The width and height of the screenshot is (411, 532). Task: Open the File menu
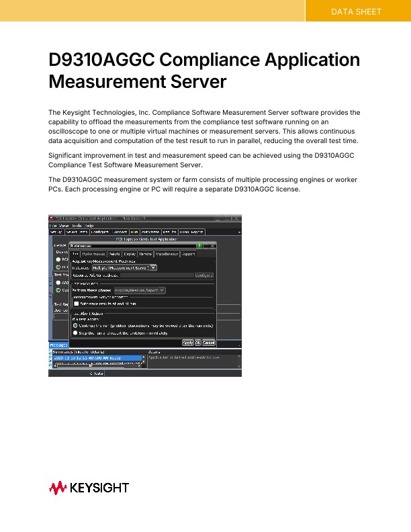point(53,225)
